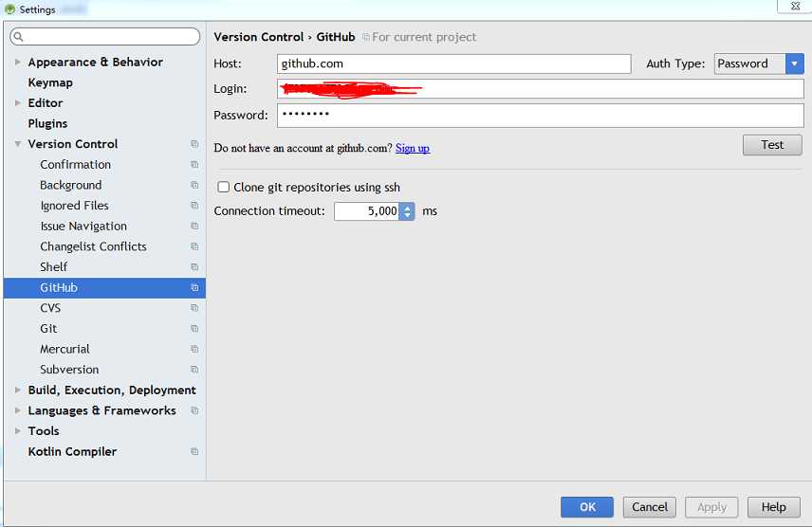Select Issue Navigation settings
The height and width of the screenshot is (527, 812).
[83, 227]
